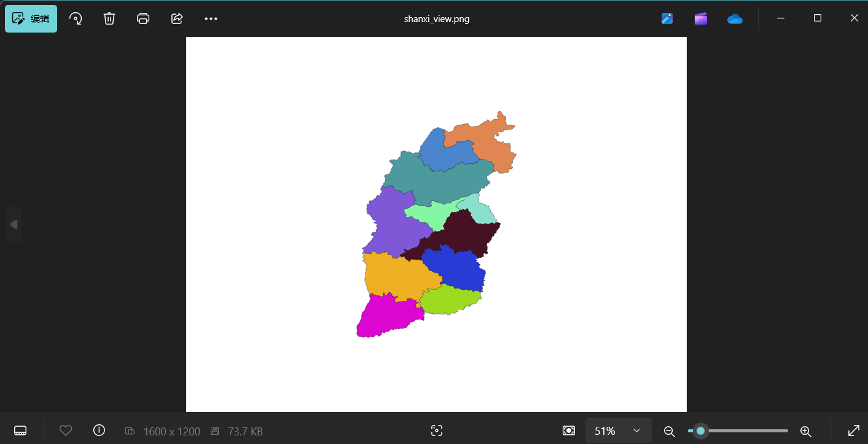
Task: Open the Photos app gallery icon
Action: tap(667, 18)
